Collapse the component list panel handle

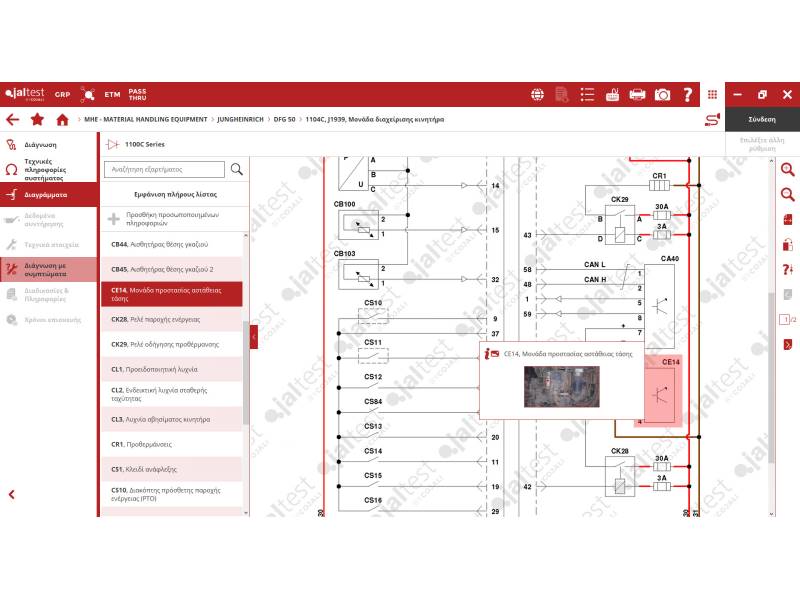point(254,337)
